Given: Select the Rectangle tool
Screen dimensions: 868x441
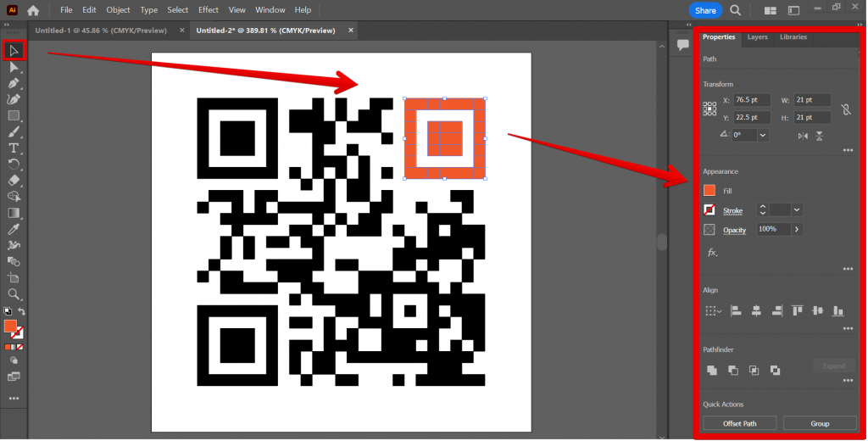Looking at the screenshot, I should pos(14,115).
